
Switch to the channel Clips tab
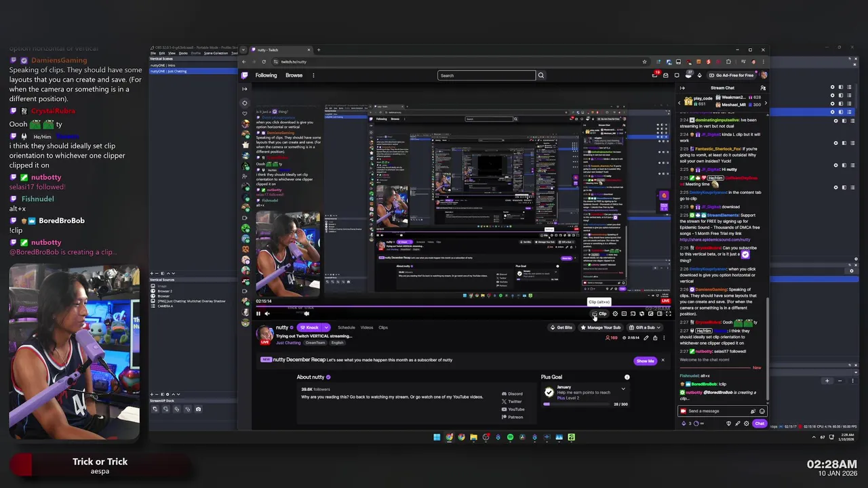(x=383, y=327)
